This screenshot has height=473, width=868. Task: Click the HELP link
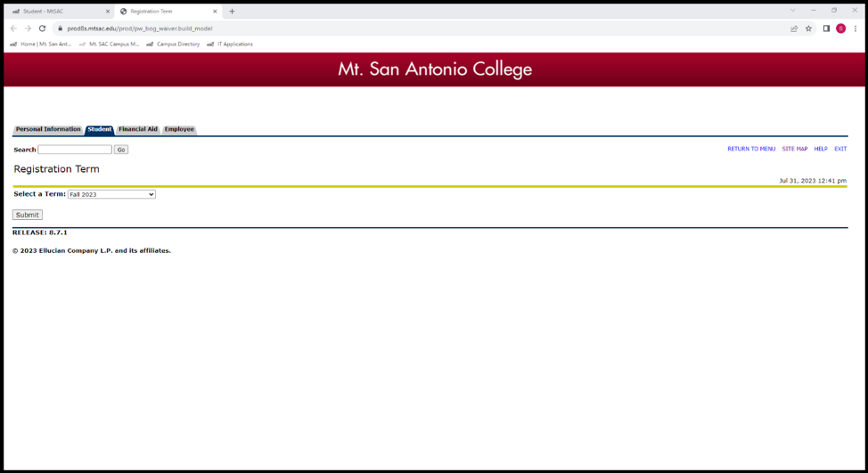(x=821, y=149)
